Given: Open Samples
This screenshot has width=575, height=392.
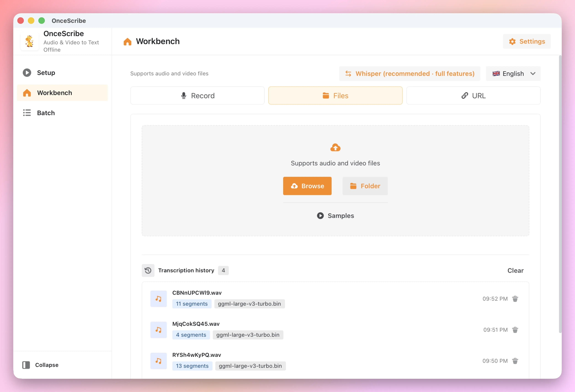Looking at the screenshot, I should point(335,216).
